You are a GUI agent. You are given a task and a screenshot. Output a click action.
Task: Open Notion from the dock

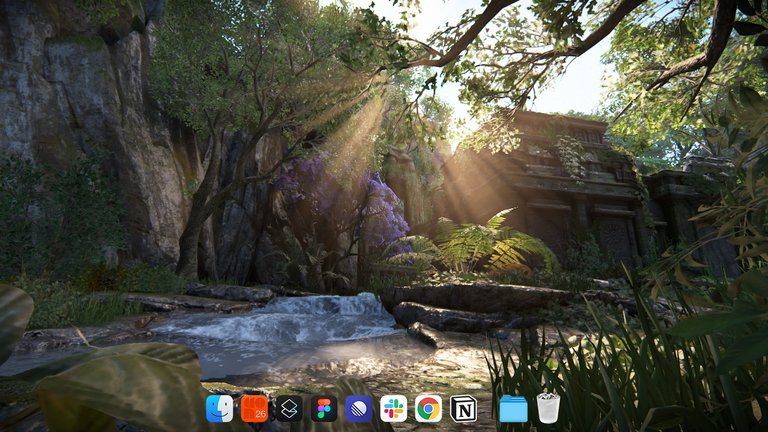(463, 408)
